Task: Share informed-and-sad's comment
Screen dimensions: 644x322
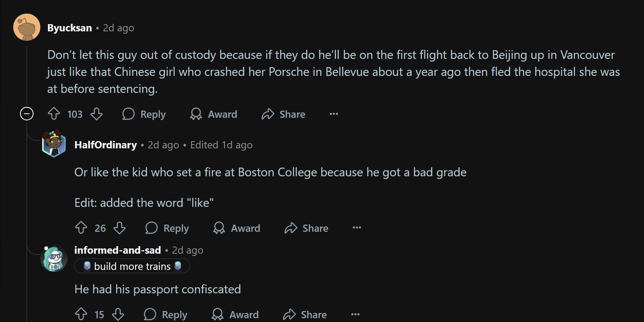Action: tap(305, 314)
